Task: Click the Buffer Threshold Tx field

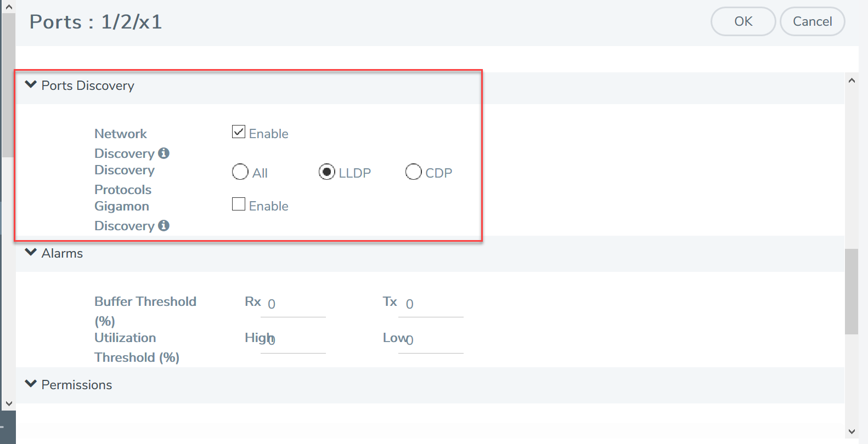Action: click(x=431, y=305)
